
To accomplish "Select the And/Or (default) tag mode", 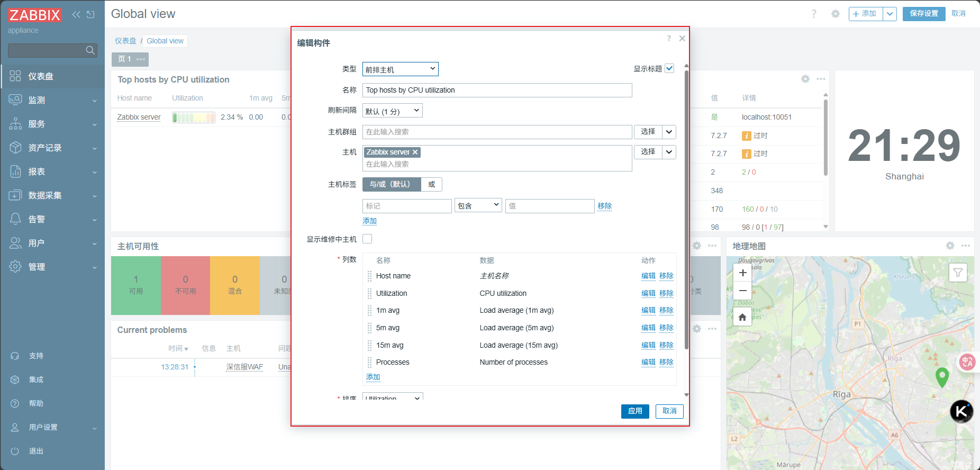I will [x=392, y=184].
